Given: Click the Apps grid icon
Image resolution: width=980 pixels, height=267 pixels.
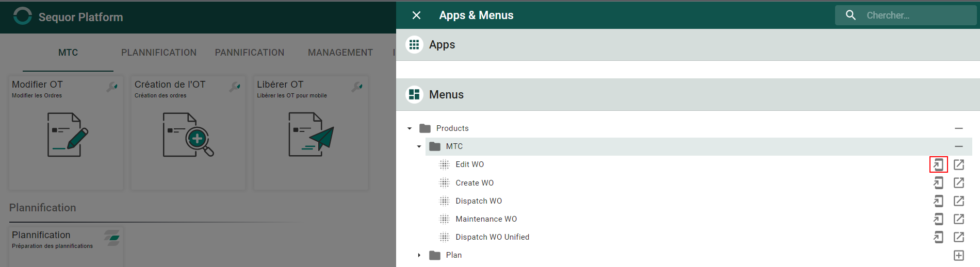Looking at the screenshot, I should [x=414, y=45].
